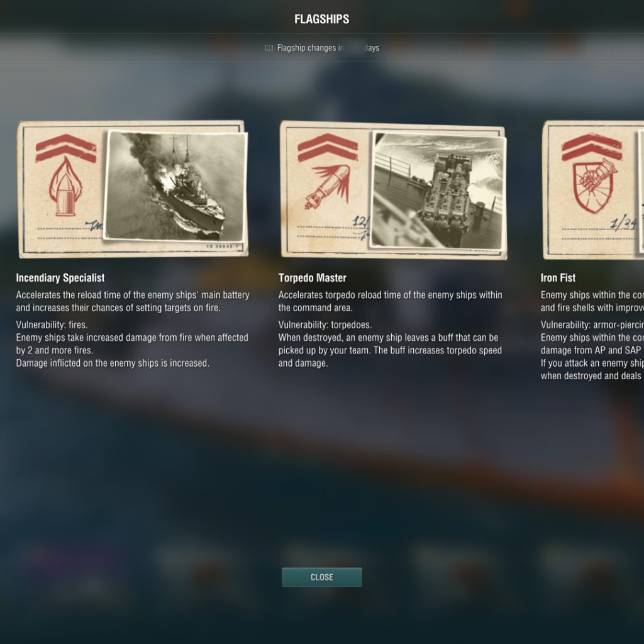Open the burning warship photo

(175, 186)
